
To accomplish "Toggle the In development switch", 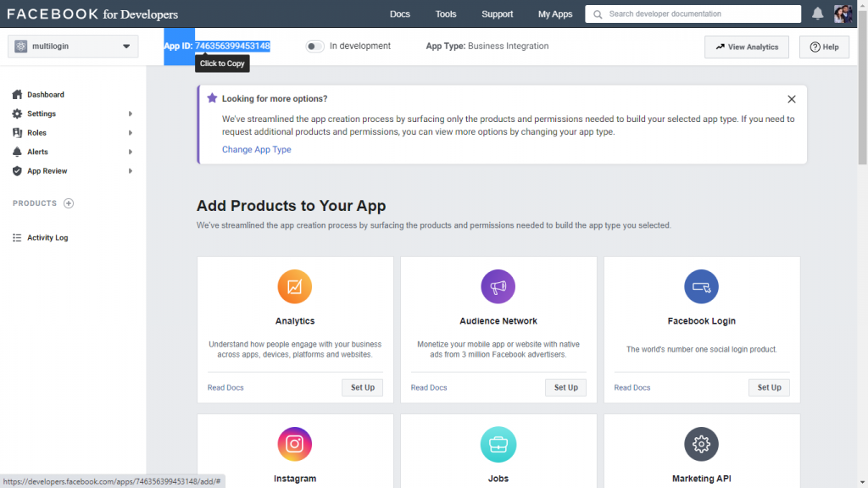I will [x=314, y=47].
